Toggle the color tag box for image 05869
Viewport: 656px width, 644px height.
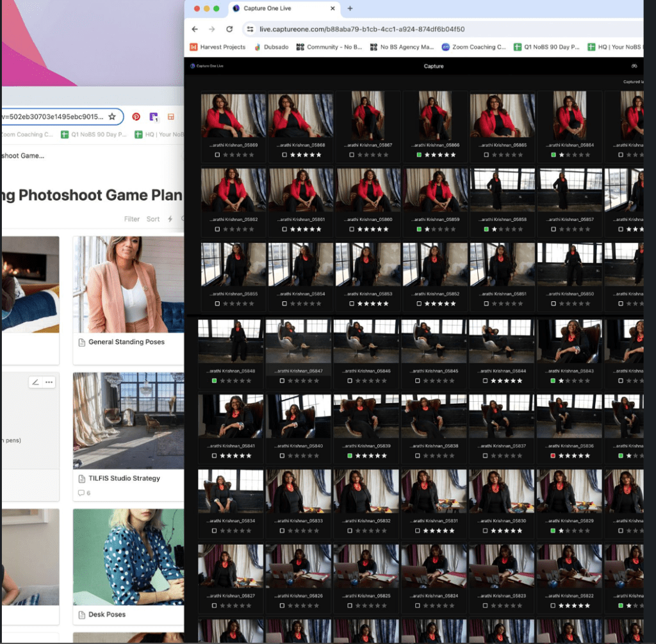(218, 154)
